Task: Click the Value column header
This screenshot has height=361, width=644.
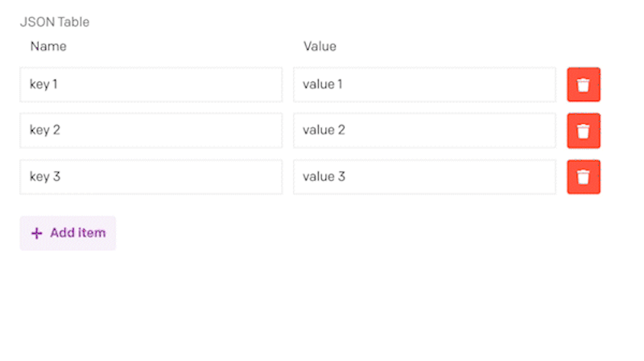Action: 320,47
